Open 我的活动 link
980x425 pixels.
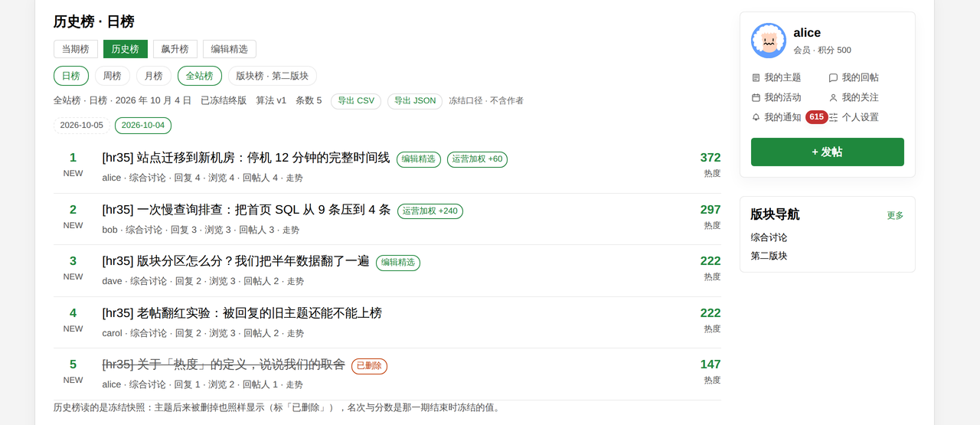tap(782, 97)
